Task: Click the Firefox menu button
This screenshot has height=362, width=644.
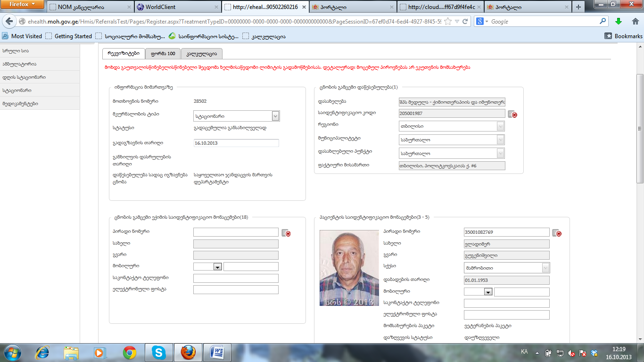Action: (23, 5)
